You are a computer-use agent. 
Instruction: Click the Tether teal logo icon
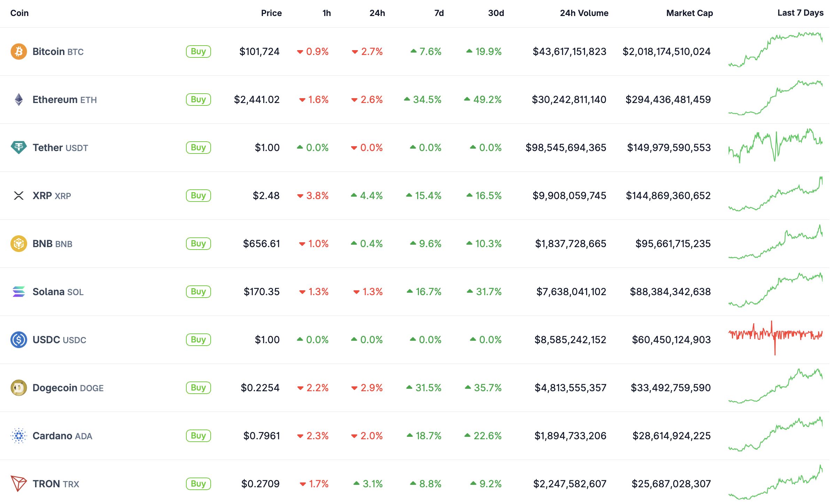pos(19,148)
